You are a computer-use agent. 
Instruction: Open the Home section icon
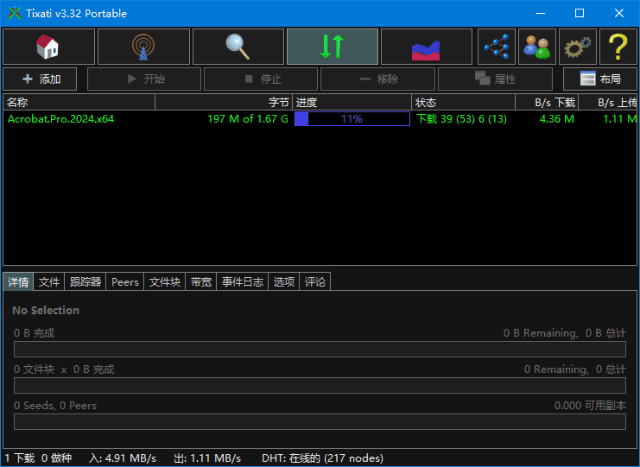pos(49,47)
